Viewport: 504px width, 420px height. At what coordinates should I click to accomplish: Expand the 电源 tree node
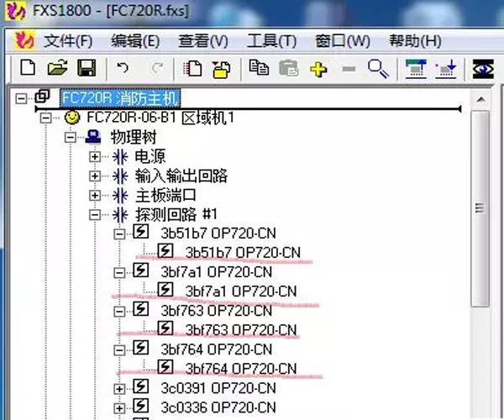point(95,156)
